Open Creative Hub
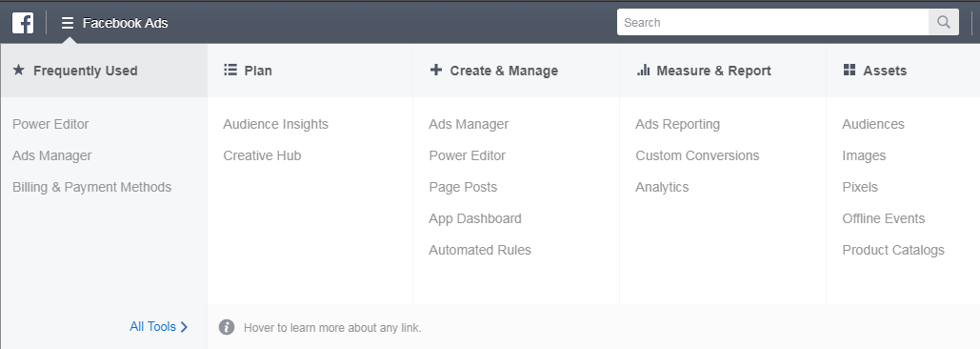Screen dimensions: 980x349 click(262, 155)
